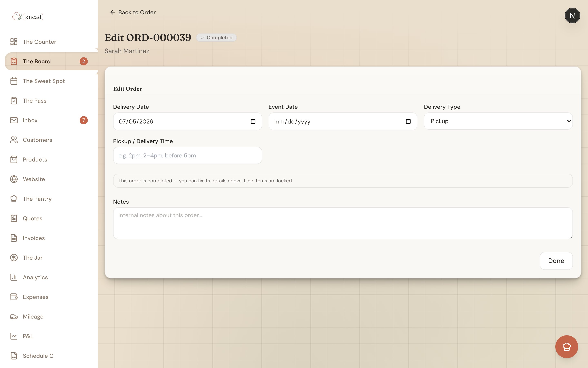Screen dimensions: 588x368
Task: Click the Back to Order link
Action: (133, 12)
